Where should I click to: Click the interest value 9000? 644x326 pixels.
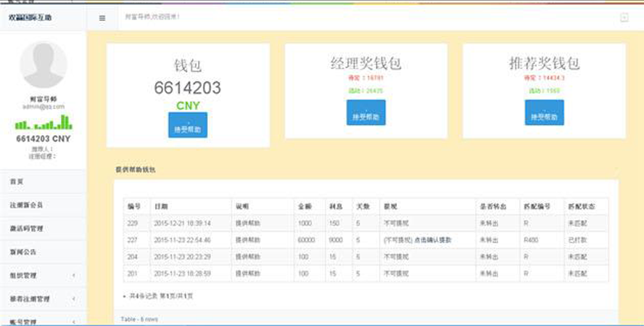click(336, 240)
